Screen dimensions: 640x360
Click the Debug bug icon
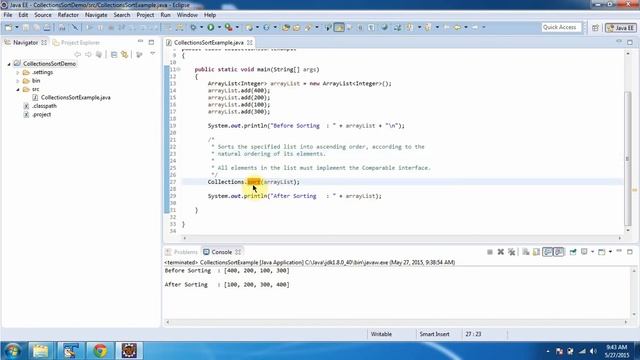pyautogui.click(x=193, y=27)
